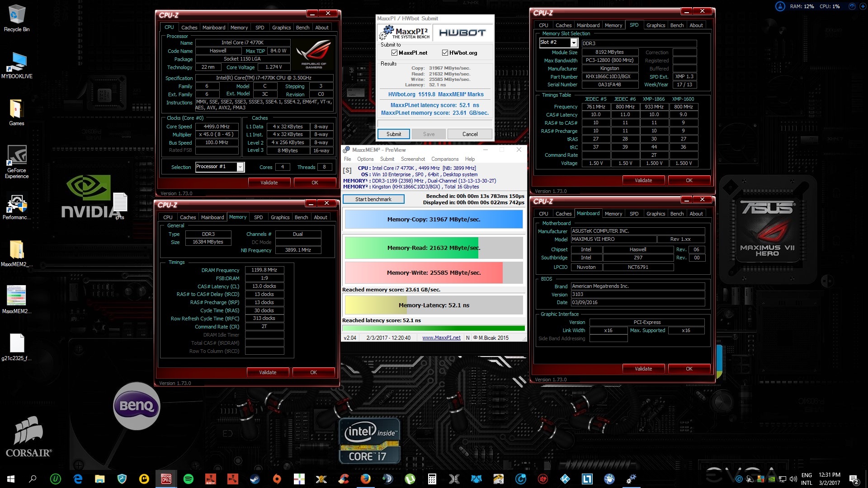
Task: Click Validate in the CPU-Z SPD window
Action: coord(643,180)
